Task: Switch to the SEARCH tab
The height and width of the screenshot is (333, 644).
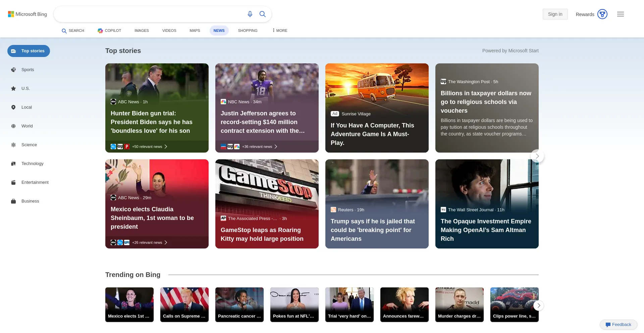Action: pos(73,31)
